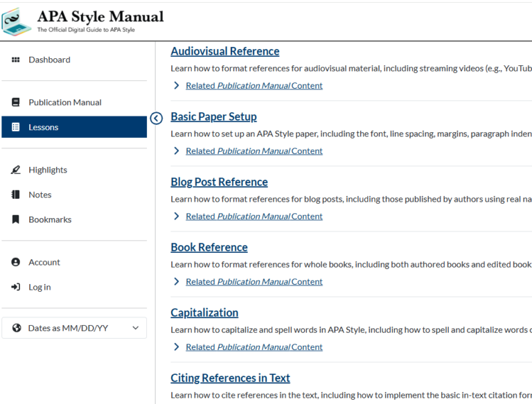Click the Bookmarks ribbon icon
532x404 pixels.
tap(16, 220)
